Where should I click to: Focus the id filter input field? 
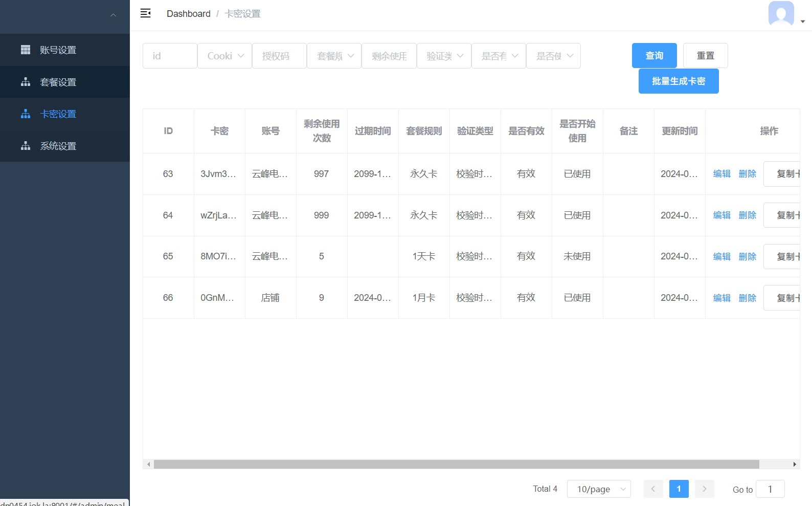(170, 56)
